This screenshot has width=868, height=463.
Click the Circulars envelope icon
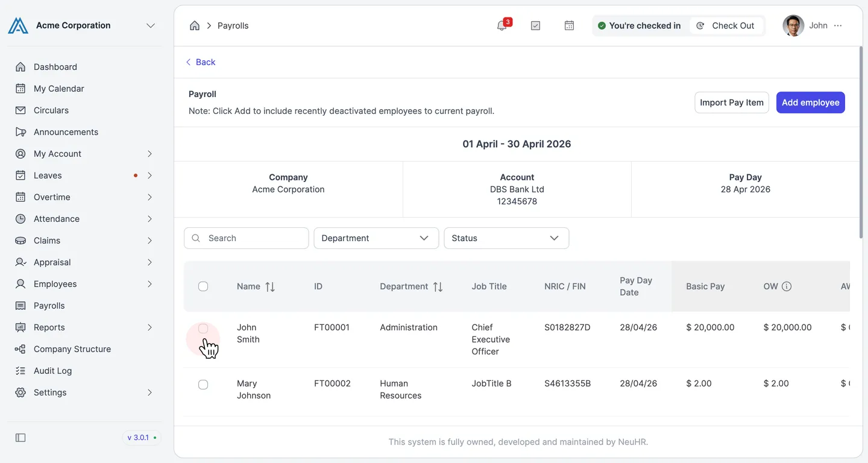pos(20,110)
